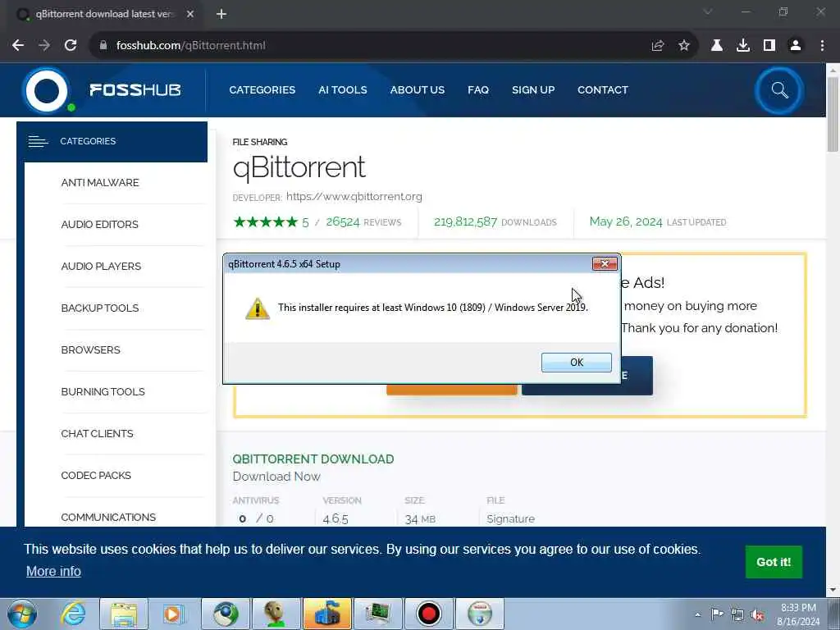Screen dimensions: 840x630
Task: Open FAQ in the navigation bar
Action: pyautogui.click(x=478, y=90)
